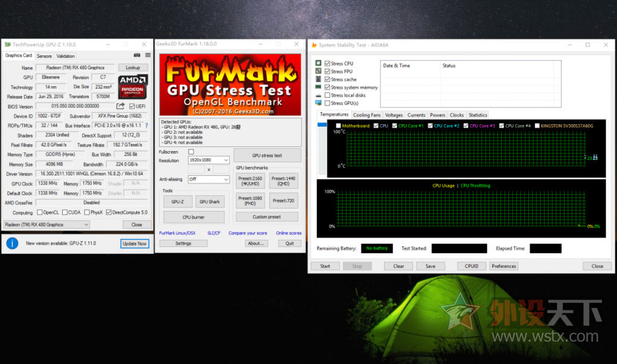Toggle the PhysX checkbox

pyautogui.click(x=87, y=212)
